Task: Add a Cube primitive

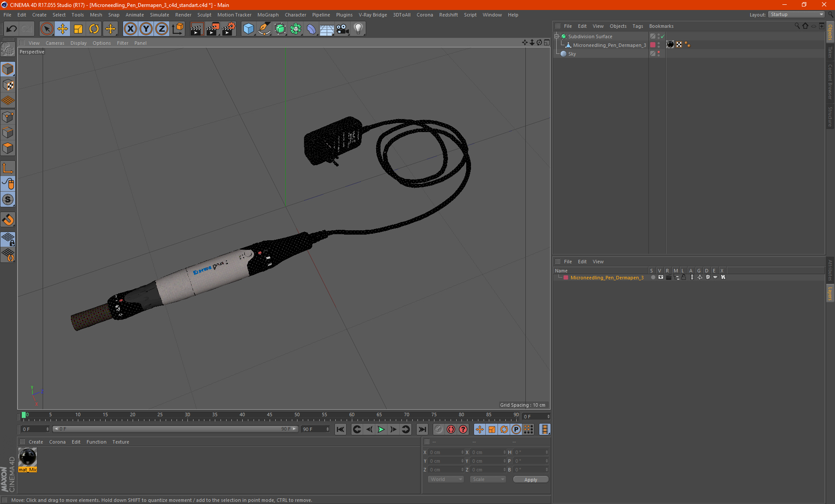Action: pyautogui.click(x=248, y=29)
